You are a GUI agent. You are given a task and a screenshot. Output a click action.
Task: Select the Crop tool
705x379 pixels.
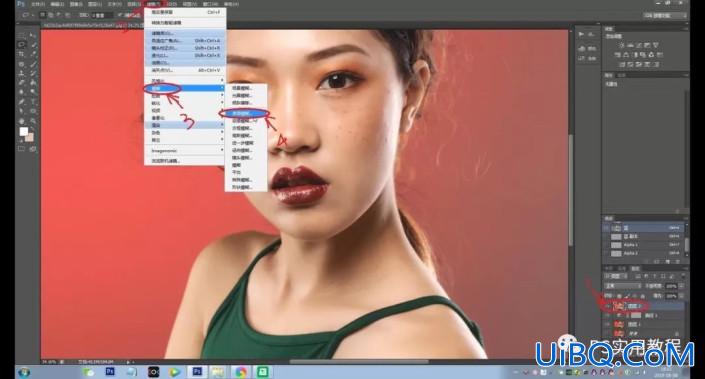coord(21,54)
